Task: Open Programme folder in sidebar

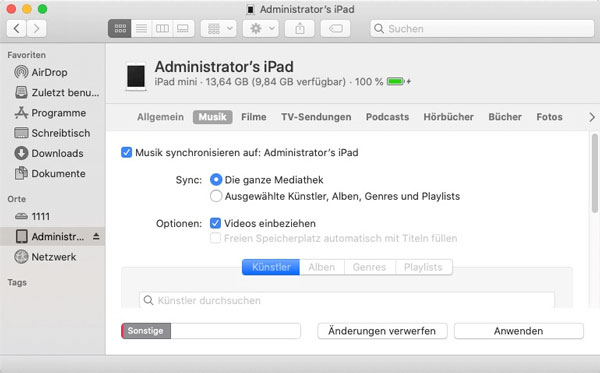Action: pyautogui.click(x=50, y=113)
